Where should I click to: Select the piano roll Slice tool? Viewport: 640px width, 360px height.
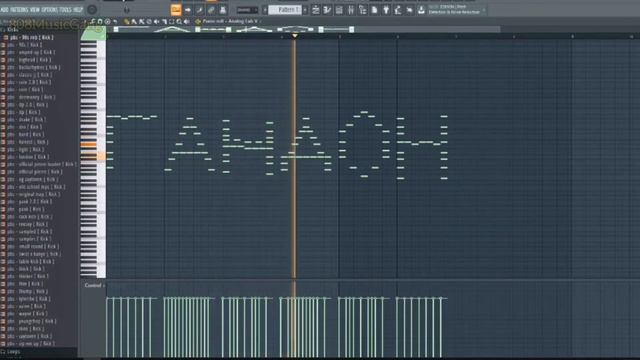pyautogui.click(x=164, y=22)
